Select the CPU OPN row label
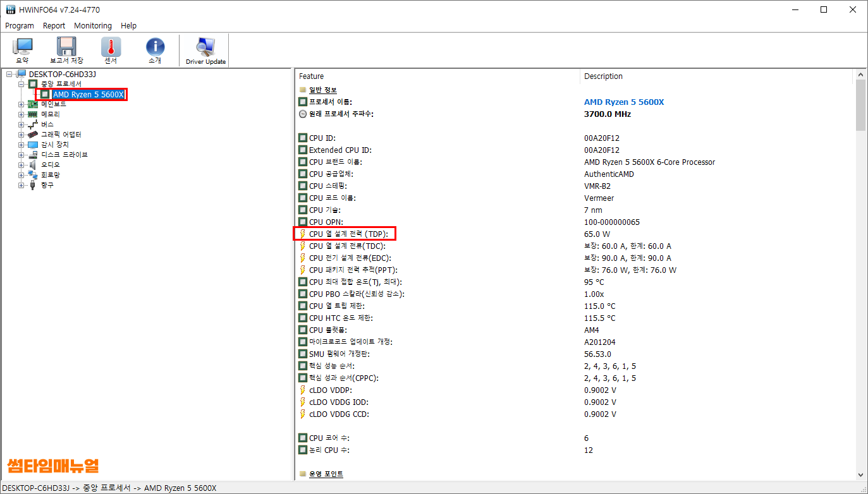The height and width of the screenshot is (494, 868). tap(325, 222)
